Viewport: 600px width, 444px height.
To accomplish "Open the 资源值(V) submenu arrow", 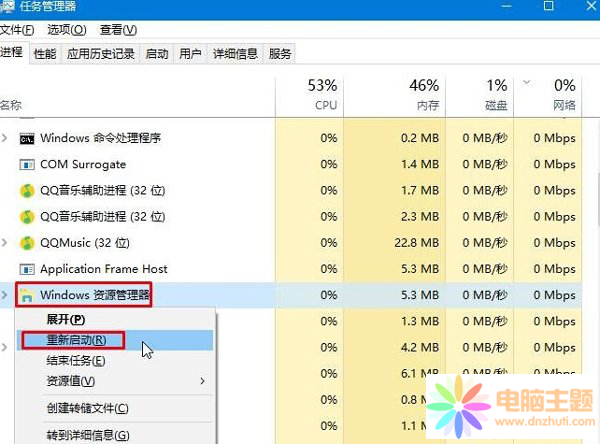I will (x=202, y=381).
